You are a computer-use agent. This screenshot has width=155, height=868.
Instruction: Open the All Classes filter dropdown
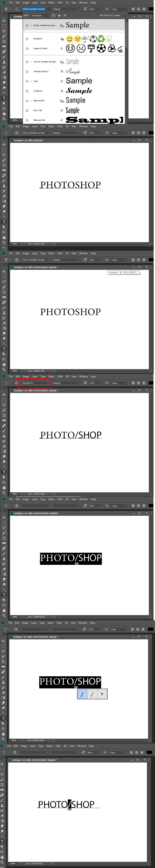tap(40, 15)
